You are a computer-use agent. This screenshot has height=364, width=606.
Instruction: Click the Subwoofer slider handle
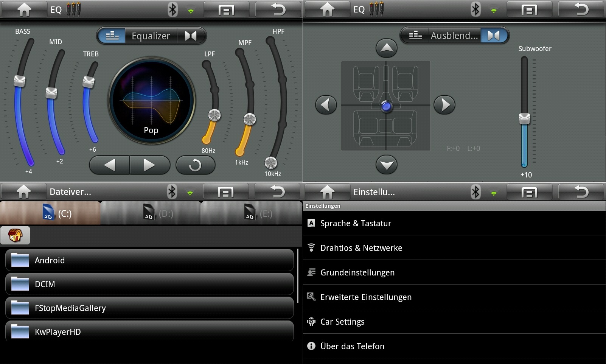[524, 118]
